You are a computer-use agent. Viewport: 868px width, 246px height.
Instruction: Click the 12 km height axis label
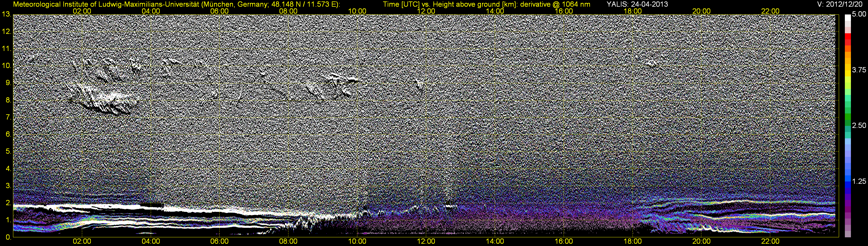tap(6, 31)
